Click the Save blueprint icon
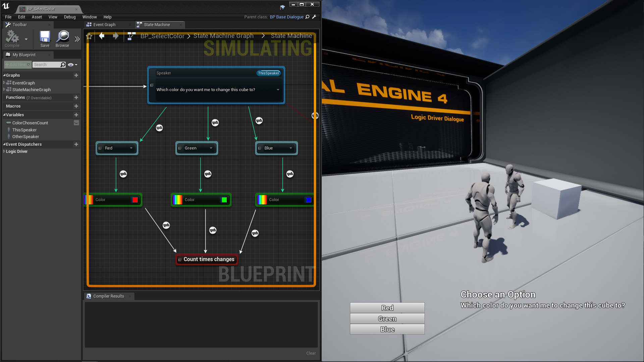Viewport: 644px width, 362px height. click(x=45, y=37)
